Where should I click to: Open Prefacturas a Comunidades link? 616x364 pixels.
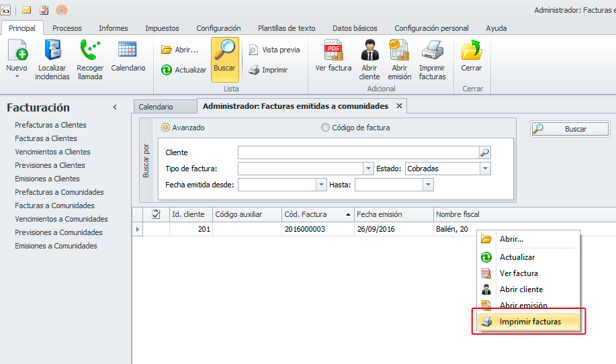point(59,192)
